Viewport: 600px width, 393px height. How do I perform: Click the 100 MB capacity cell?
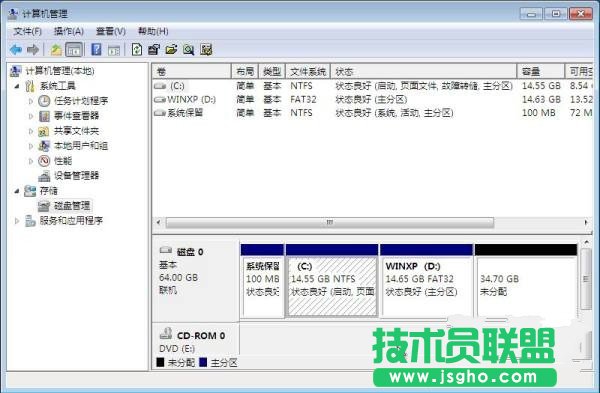click(x=538, y=113)
